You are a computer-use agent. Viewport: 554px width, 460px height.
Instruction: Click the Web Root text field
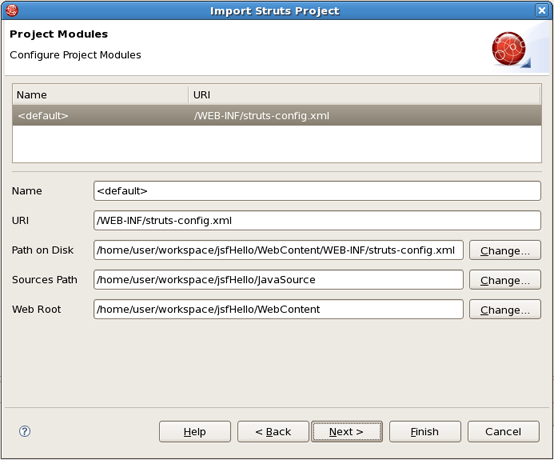click(278, 309)
